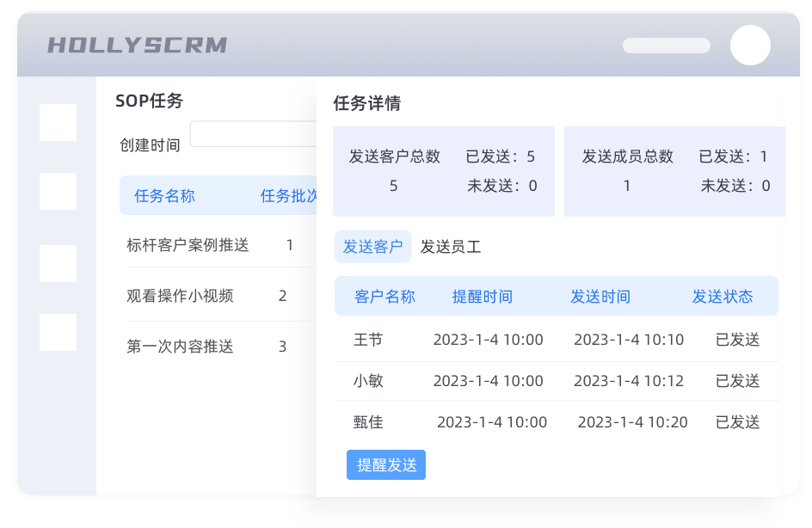Click the 任务名称 column header
The height and width of the screenshot is (528, 812).
(x=164, y=196)
